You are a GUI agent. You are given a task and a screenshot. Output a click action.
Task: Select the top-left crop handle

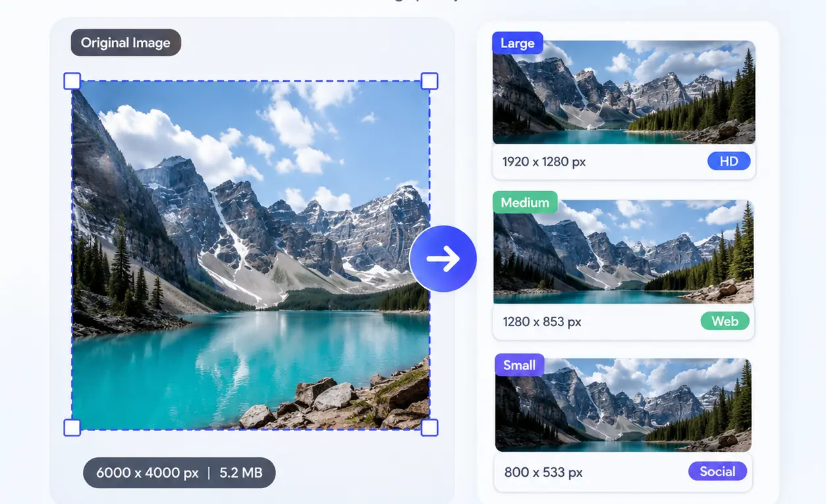[72, 81]
